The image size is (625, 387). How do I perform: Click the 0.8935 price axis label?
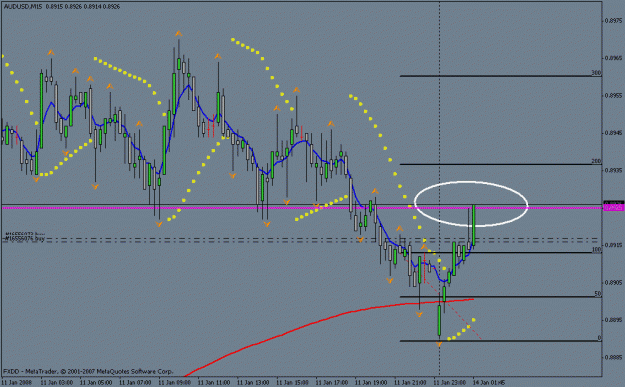613,170
